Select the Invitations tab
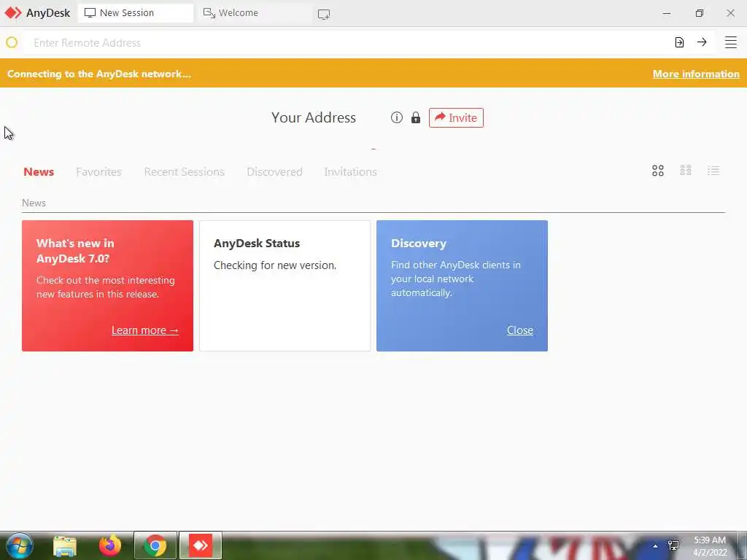The width and height of the screenshot is (747, 560). 351,172
